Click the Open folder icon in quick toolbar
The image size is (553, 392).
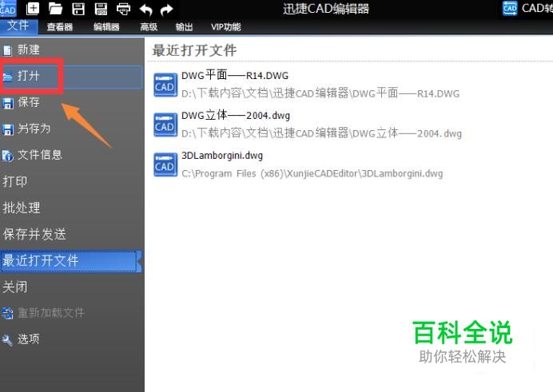pos(55,9)
